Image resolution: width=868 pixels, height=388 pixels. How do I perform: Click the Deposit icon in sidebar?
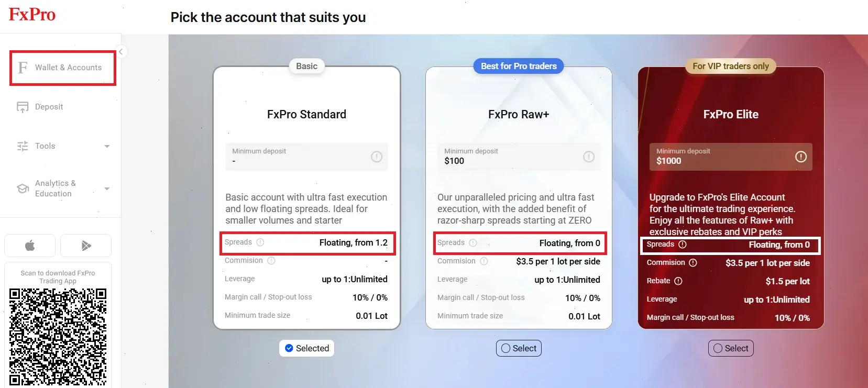point(23,107)
